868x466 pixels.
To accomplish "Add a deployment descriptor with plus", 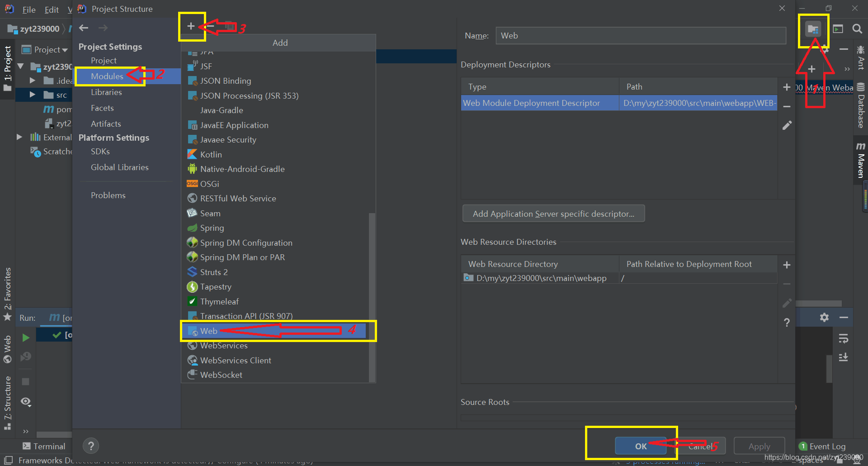I will point(787,87).
